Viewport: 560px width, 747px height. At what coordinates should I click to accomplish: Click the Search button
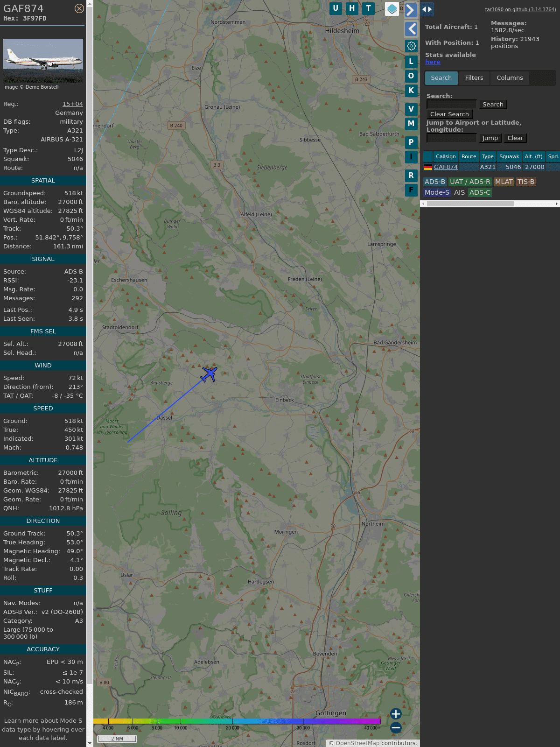pyautogui.click(x=493, y=105)
